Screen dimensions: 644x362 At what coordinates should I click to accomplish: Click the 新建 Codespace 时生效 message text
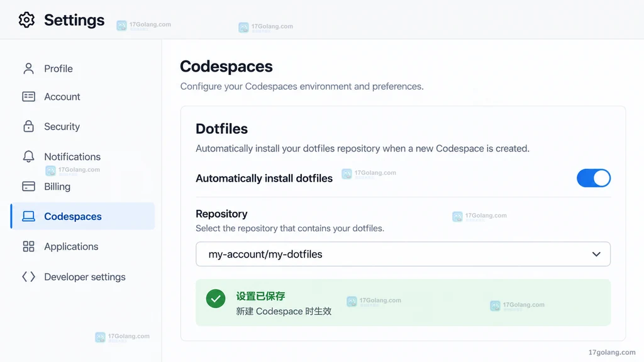[x=284, y=312]
